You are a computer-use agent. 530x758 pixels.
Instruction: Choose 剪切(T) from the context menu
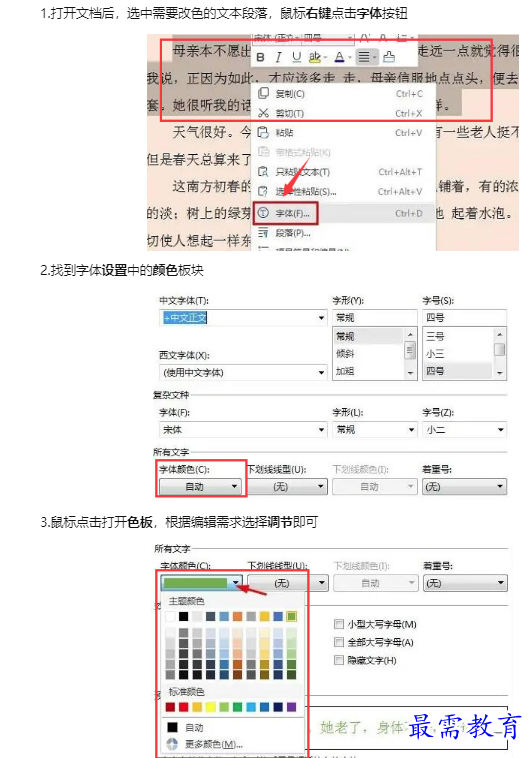coord(344,113)
